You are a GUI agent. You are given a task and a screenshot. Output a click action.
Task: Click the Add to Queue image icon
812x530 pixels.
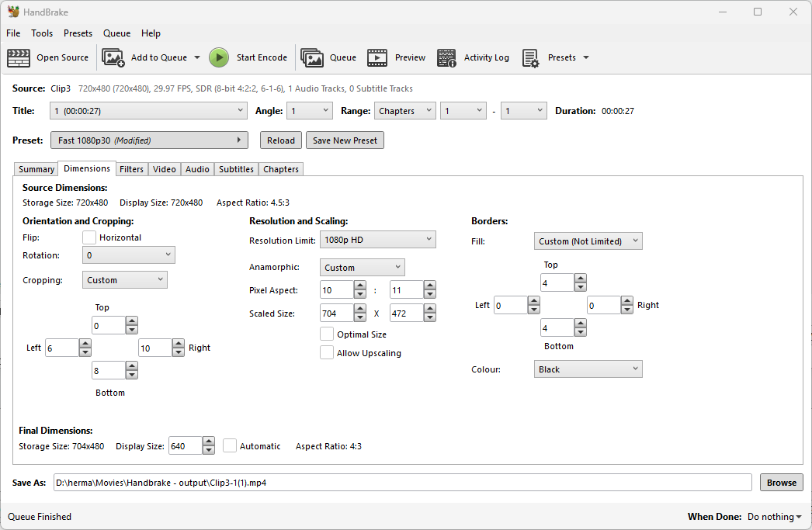point(113,57)
